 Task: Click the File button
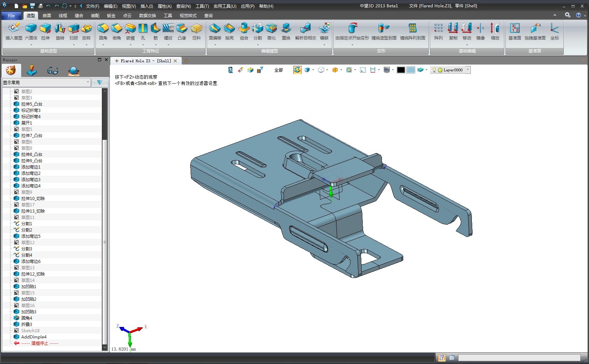[11, 15]
